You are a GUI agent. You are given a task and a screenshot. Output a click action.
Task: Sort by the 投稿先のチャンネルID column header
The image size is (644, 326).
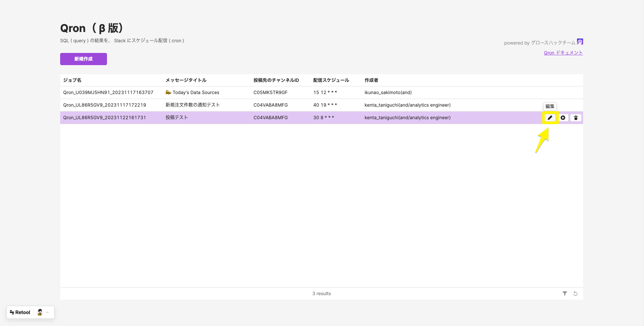pyautogui.click(x=276, y=80)
